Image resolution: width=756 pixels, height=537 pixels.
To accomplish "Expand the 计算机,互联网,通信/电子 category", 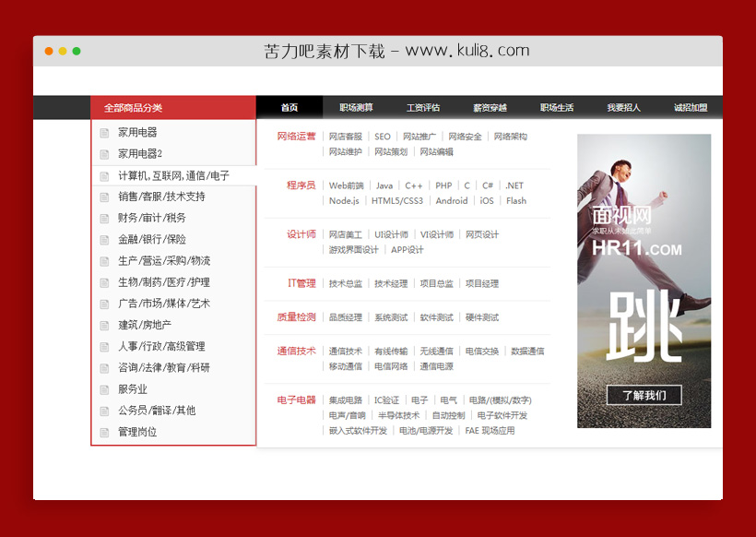I will (173, 175).
